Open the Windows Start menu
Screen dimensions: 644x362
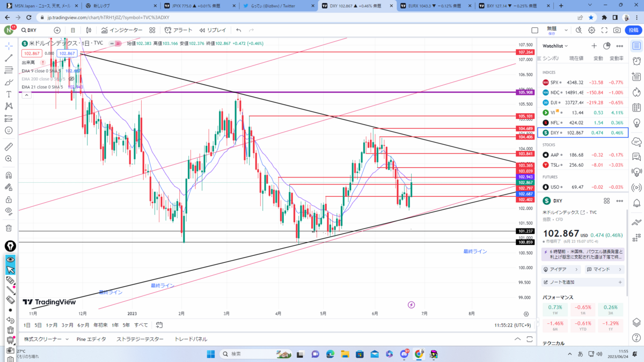(210, 354)
